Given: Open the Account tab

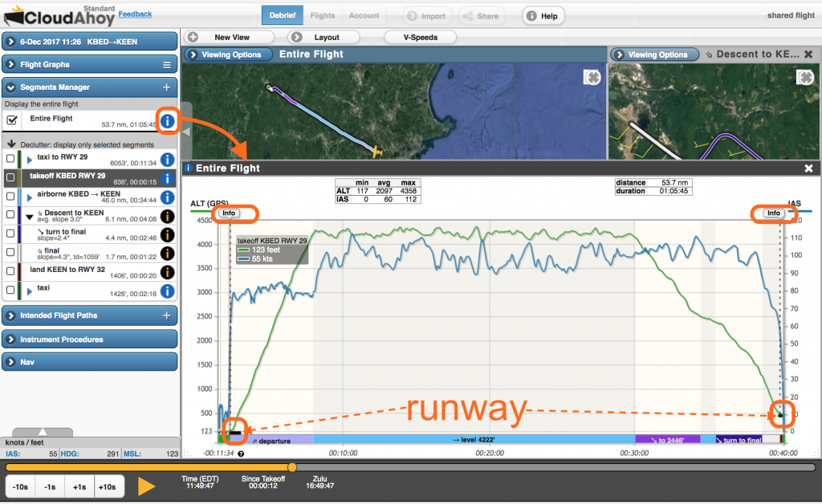Looking at the screenshot, I should 364,14.
